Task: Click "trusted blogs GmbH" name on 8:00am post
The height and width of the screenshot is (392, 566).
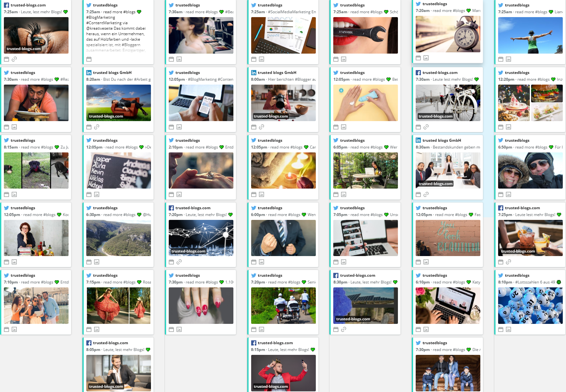Action: (x=277, y=73)
